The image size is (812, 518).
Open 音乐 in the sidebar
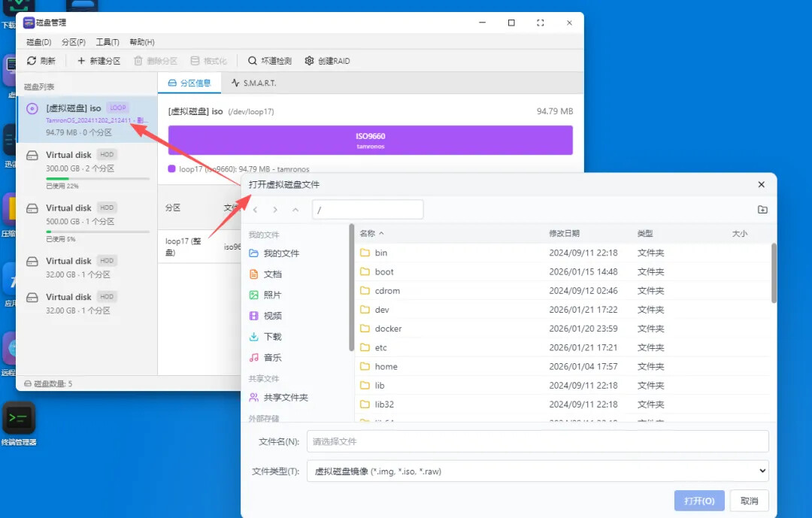click(272, 358)
